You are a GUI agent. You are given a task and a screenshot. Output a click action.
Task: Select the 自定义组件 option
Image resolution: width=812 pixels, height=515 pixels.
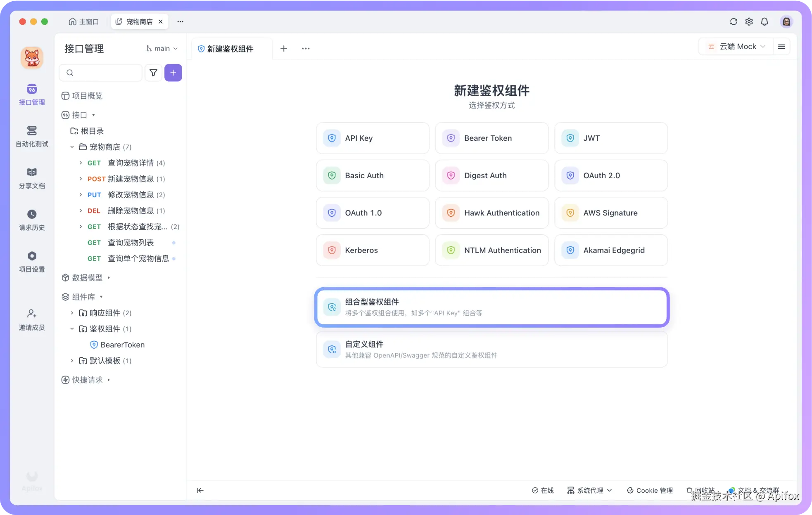click(x=491, y=349)
